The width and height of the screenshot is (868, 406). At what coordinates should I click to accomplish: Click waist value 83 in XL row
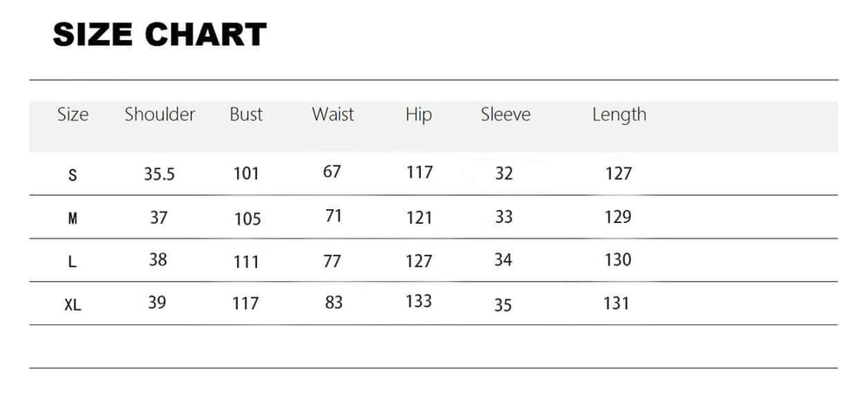coord(332,303)
